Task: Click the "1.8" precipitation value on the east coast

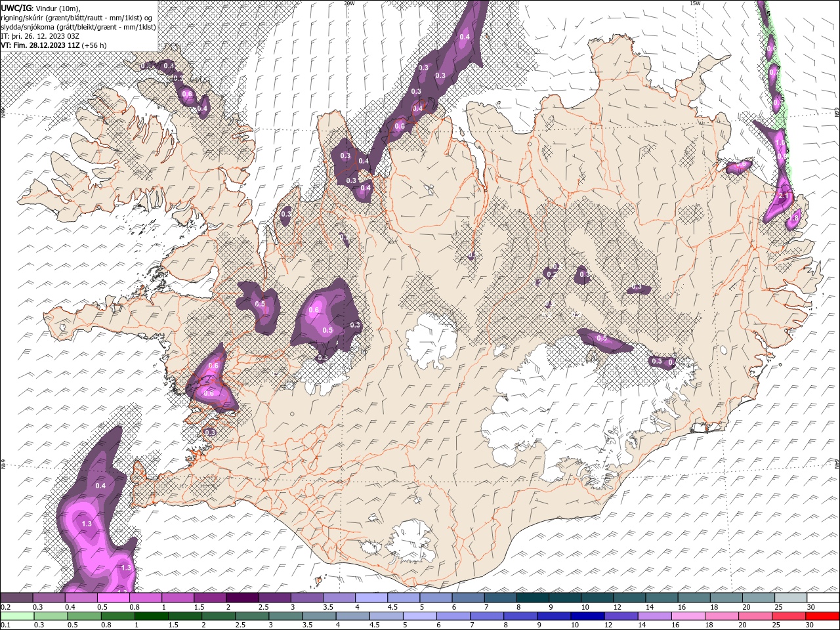Action: pos(793,218)
